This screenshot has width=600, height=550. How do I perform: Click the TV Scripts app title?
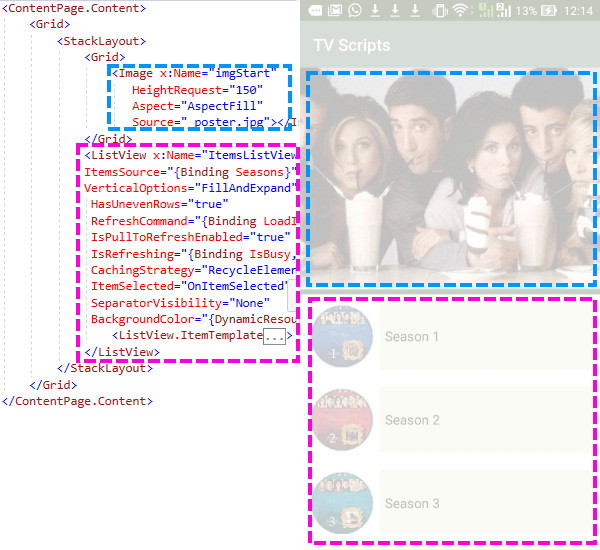coord(352,45)
